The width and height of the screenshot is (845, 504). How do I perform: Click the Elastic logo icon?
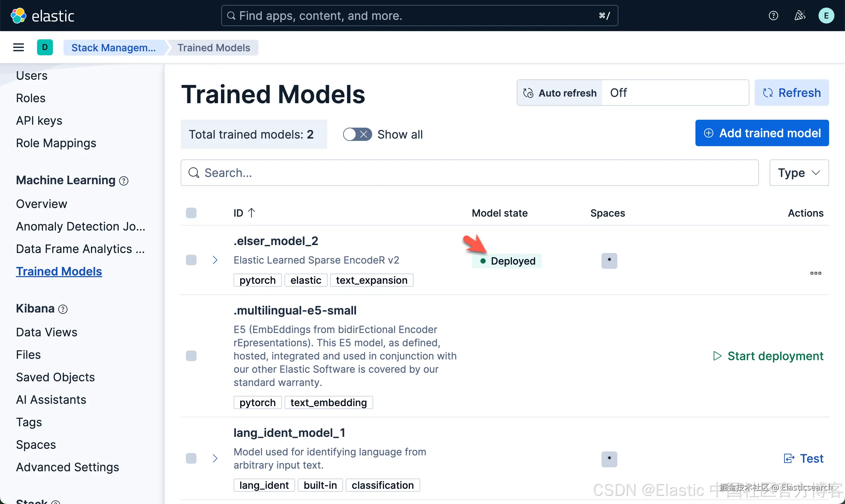click(x=18, y=16)
